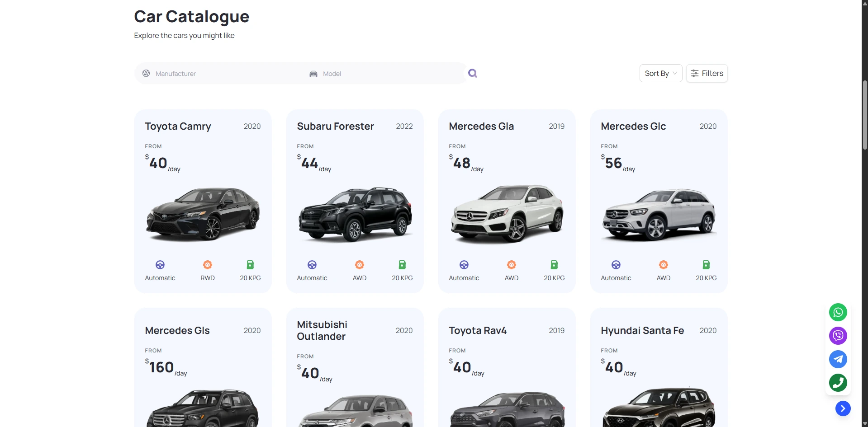The height and width of the screenshot is (427, 868).
Task: Click the drivetrain tire icon on Toyota Camry
Action: (208, 265)
